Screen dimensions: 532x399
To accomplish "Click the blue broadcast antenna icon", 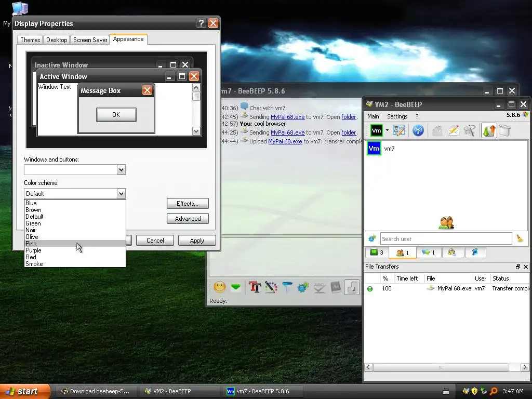I will [418, 130].
